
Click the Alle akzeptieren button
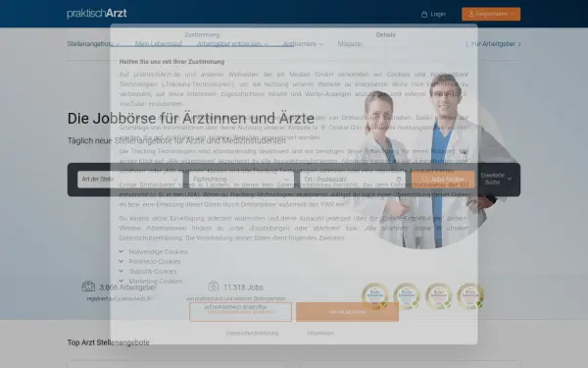(x=347, y=312)
